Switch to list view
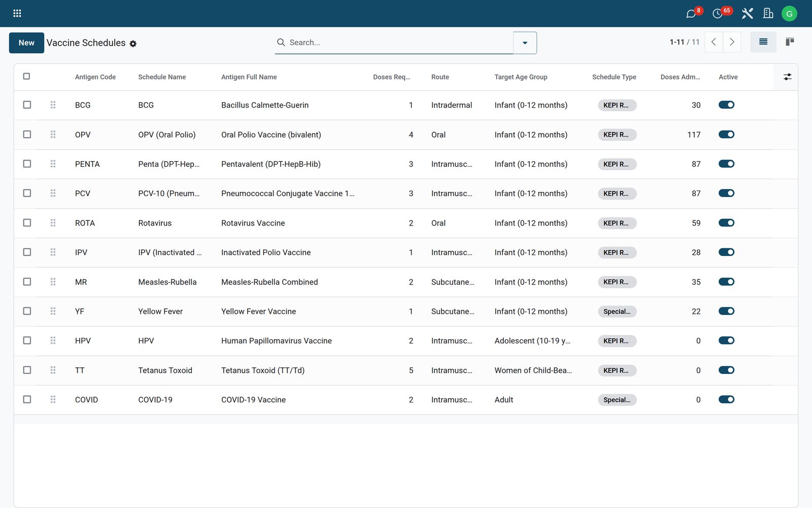Screen dimensions: 812x508 point(763,42)
